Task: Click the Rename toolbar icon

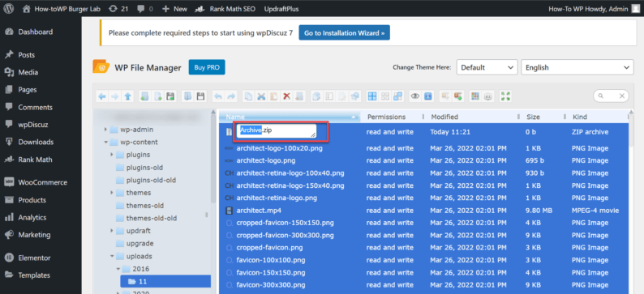Action: click(x=329, y=96)
